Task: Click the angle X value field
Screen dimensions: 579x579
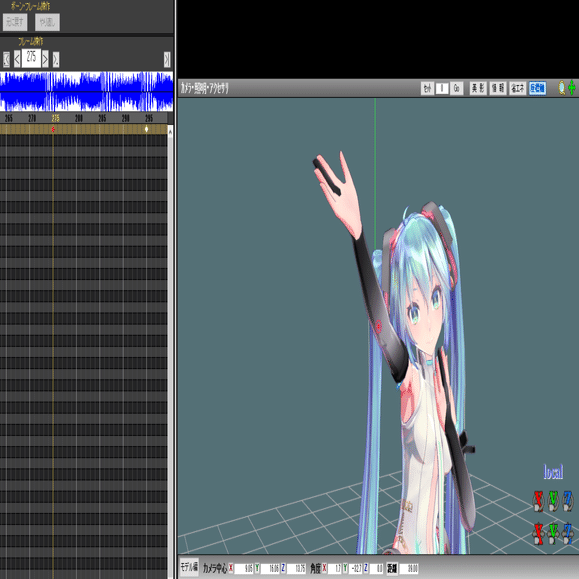Action: coord(335,569)
